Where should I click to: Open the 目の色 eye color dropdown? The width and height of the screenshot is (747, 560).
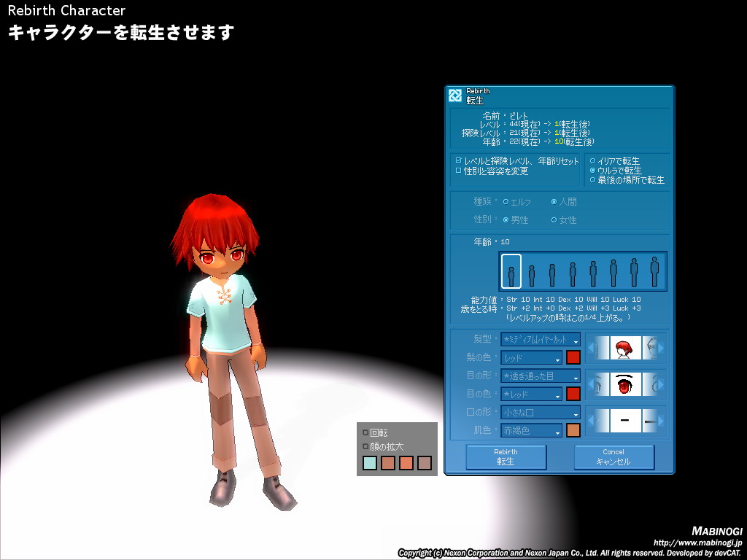tap(531, 394)
